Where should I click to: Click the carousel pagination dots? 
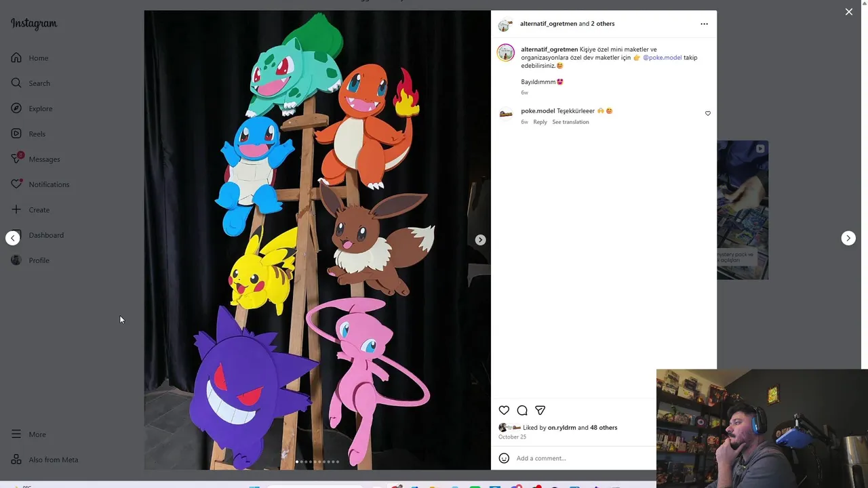click(x=317, y=462)
